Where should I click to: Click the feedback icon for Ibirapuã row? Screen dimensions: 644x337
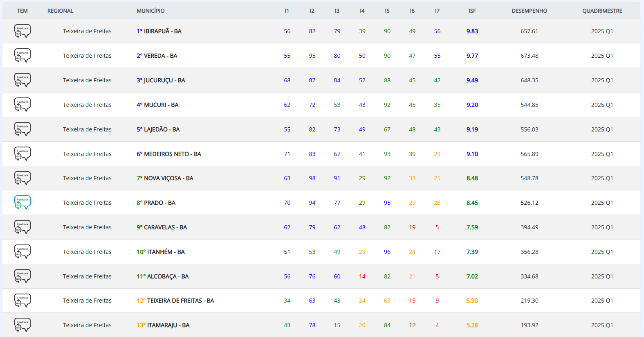click(x=22, y=31)
